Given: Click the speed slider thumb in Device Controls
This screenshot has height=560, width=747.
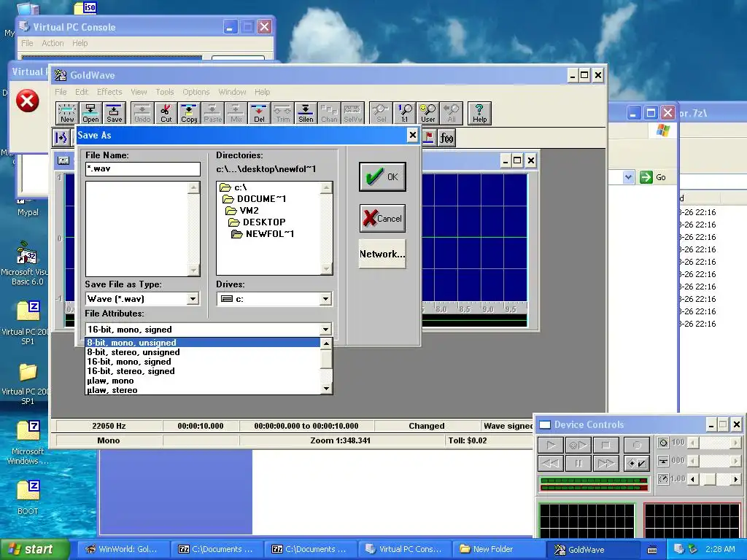Looking at the screenshot, I should (710, 479).
